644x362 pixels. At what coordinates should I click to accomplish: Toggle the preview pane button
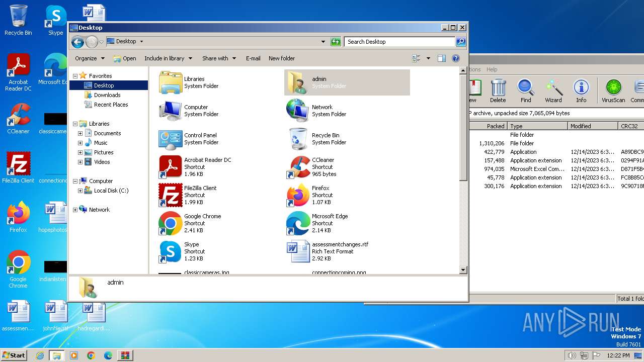pos(441,58)
